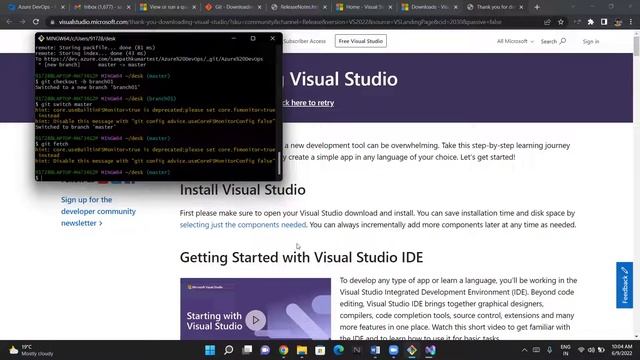Open the OneNote taskbar icon
Image resolution: width=640 pixels, height=360 pixels.
coord(357,350)
